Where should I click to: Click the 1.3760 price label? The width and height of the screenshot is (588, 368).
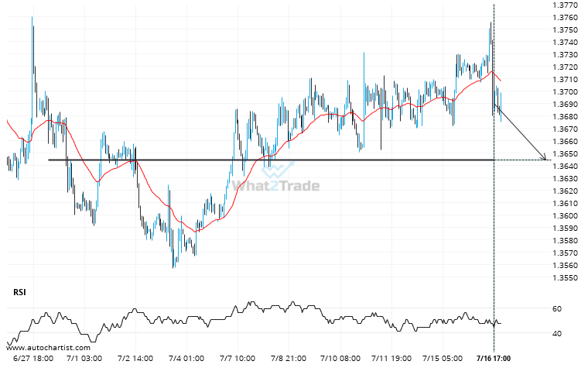565,17
